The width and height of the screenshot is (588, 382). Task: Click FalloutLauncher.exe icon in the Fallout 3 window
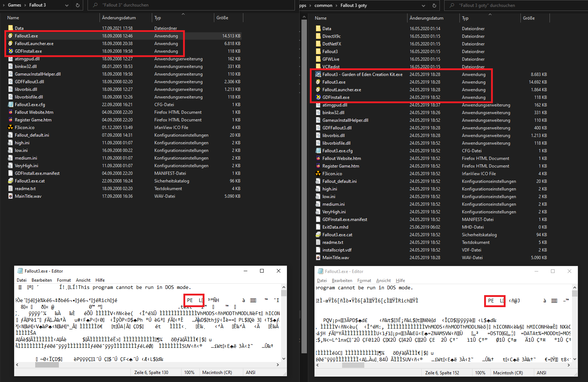pos(11,43)
